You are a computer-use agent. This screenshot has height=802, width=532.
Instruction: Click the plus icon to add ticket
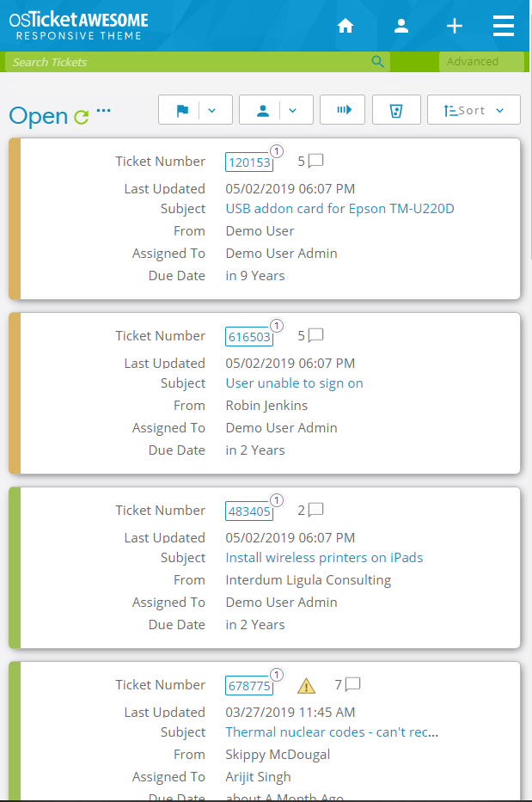point(455,26)
